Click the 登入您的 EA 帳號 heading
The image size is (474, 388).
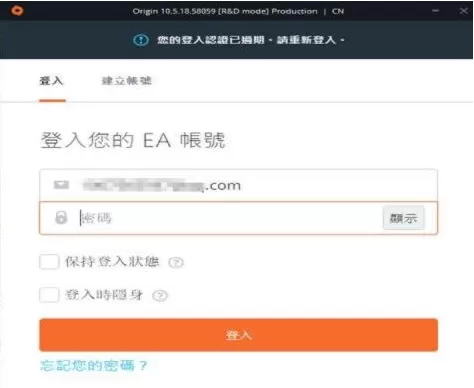pos(133,140)
